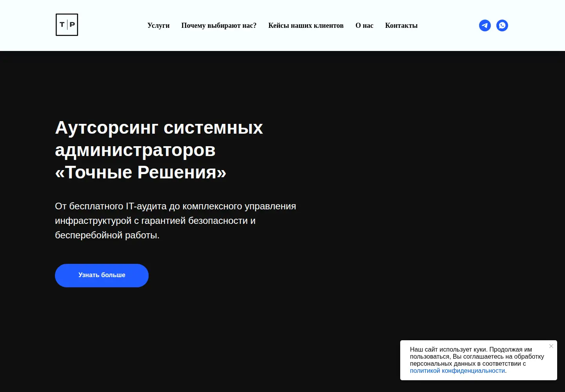Navigate to О нас section
Image resolution: width=565 pixels, height=392 pixels.
coord(365,25)
